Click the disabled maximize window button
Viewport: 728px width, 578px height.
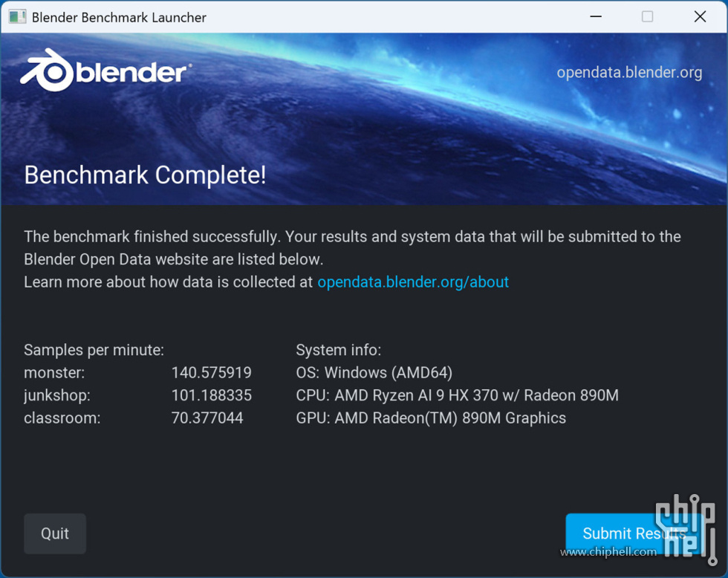647,16
